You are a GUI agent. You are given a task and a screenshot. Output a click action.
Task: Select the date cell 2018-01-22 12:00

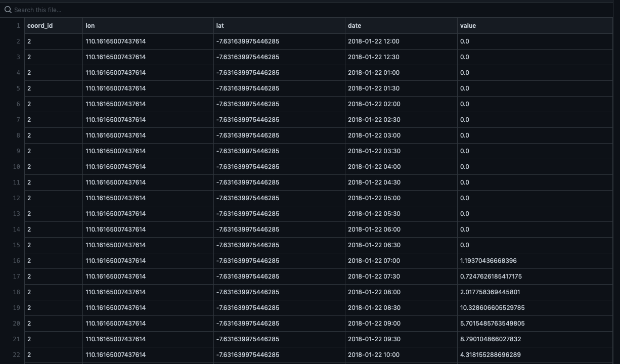(x=373, y=41)
